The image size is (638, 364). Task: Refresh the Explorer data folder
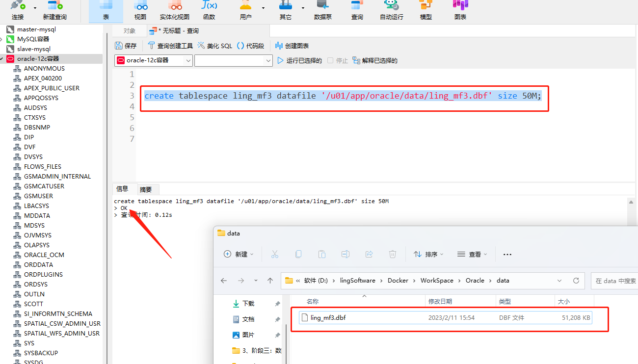pyautogui.click(x=576, y=281)
